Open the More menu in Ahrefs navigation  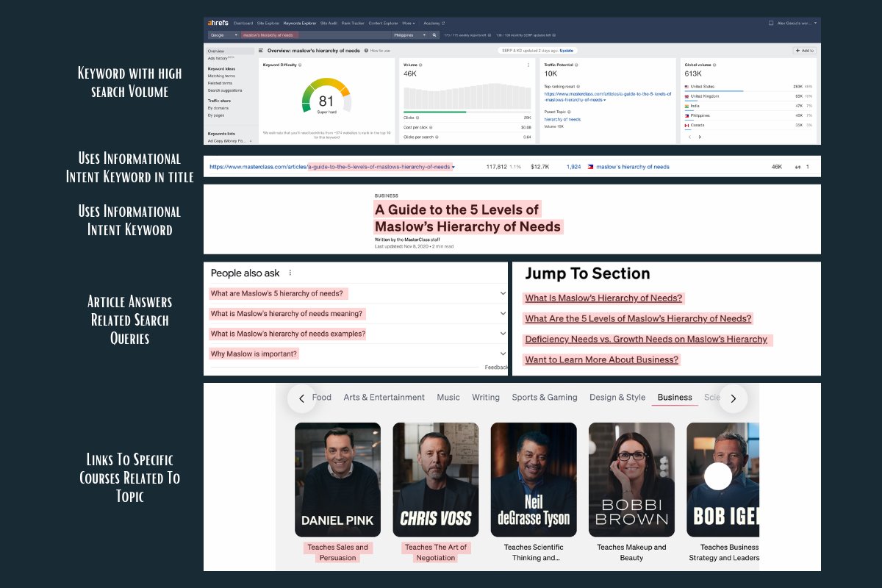pyautogui.click(x=408, y=23)
